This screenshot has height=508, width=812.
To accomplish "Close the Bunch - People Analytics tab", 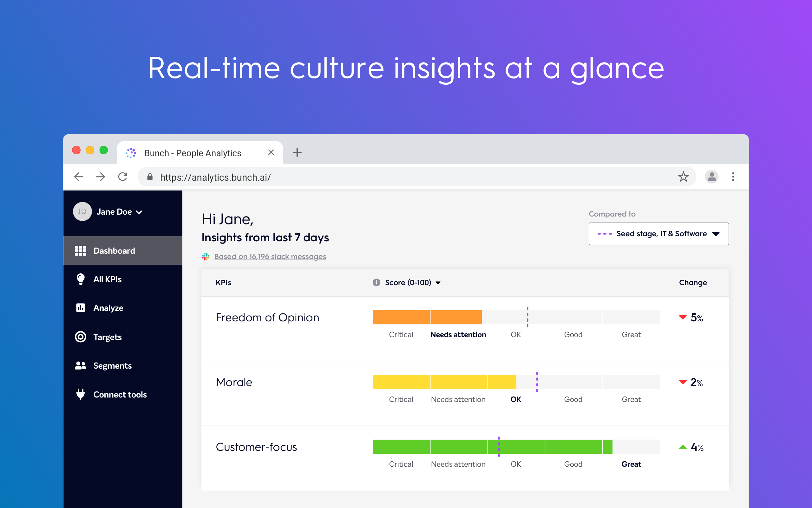I will tap(271, 152).
